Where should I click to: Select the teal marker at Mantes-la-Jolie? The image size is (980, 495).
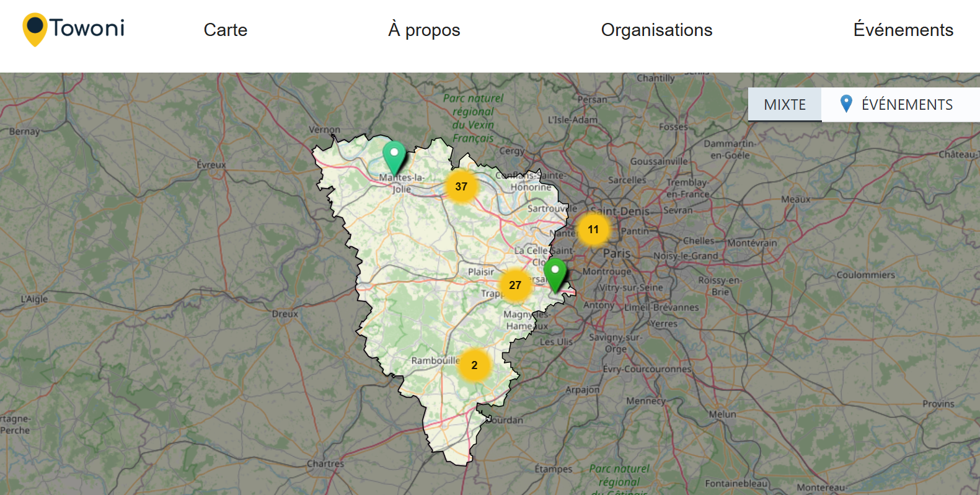coord(394,156)
